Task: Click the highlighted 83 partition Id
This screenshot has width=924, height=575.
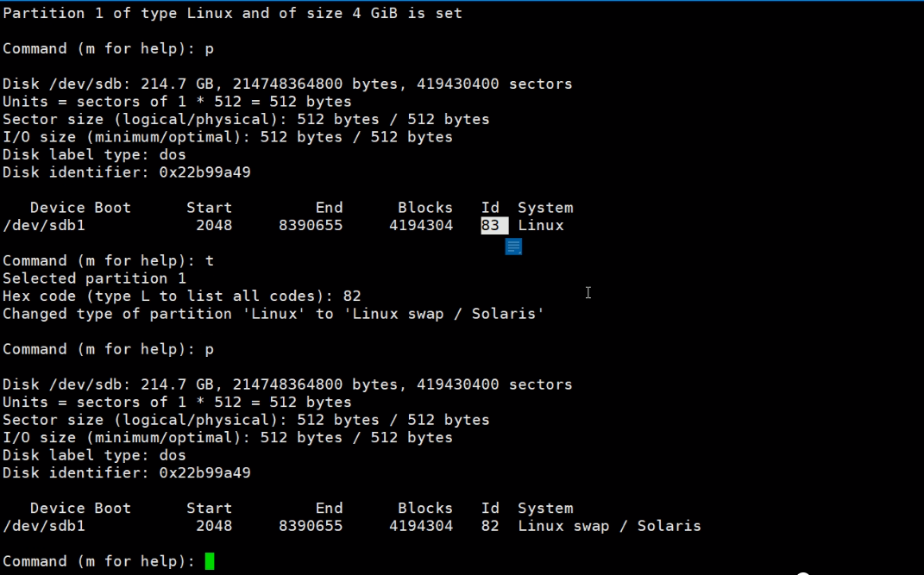Action: [x=493, y=225]
